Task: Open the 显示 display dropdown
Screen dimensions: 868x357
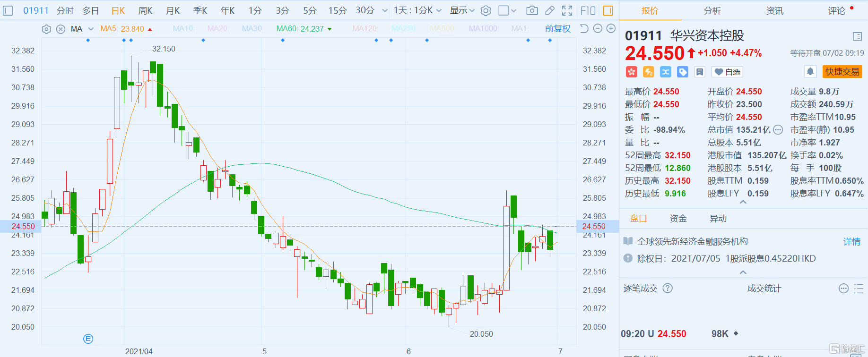Action: click(x=462, y=10)
